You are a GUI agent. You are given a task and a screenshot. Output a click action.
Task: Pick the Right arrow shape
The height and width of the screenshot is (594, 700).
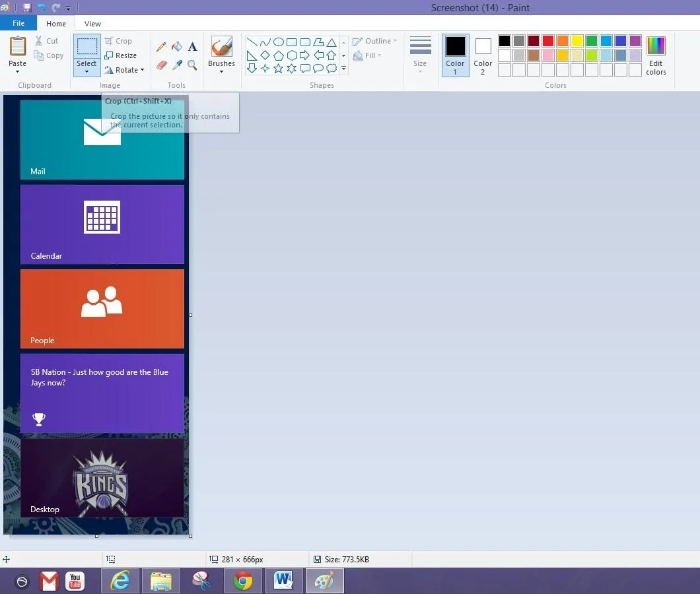(305, 55)
